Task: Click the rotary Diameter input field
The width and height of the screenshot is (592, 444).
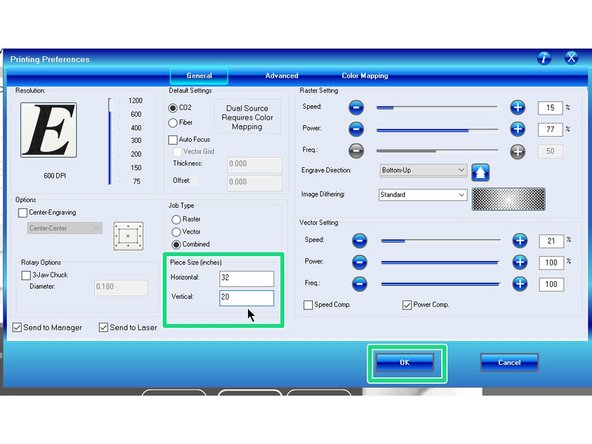Action: (121, 287)
